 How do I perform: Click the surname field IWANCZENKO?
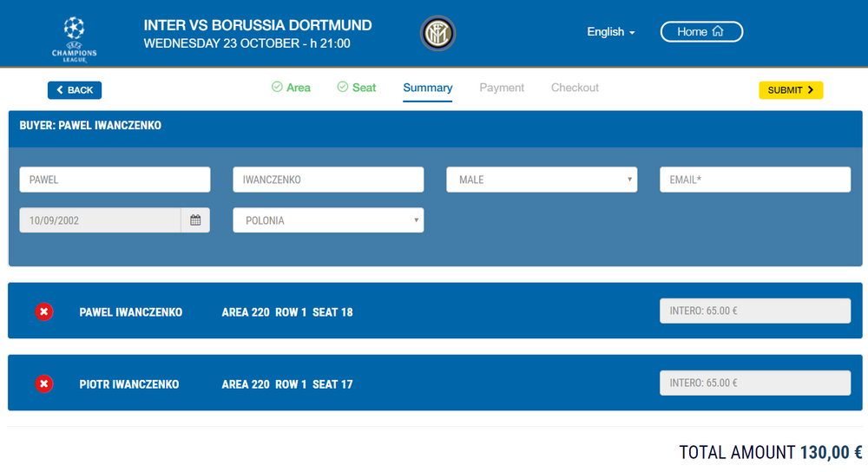(x=328, y=180)
